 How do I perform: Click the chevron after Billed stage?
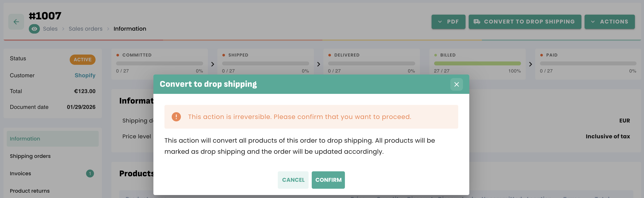pos(530,64)
